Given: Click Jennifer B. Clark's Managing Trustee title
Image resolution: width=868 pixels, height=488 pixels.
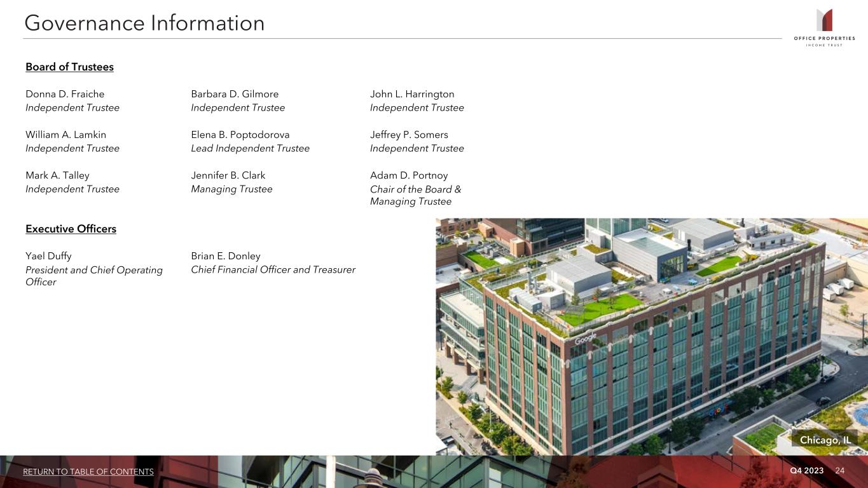Looking at the screenshot, I should 231,189.
